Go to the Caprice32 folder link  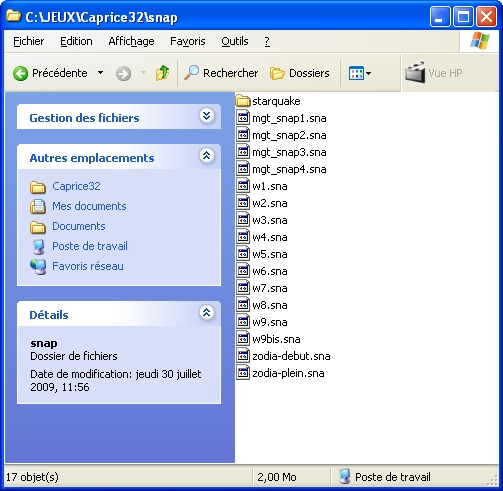coord(76,186)
